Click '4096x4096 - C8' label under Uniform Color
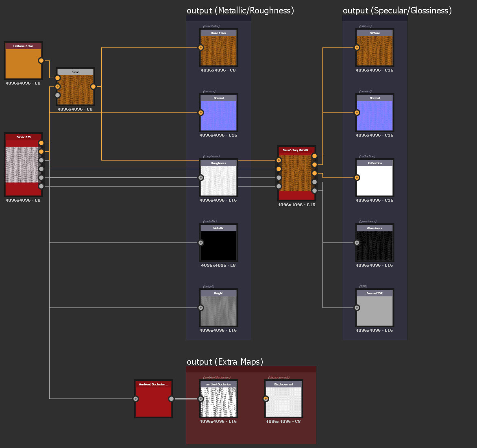Screen dimensions: 477x448 23,83
